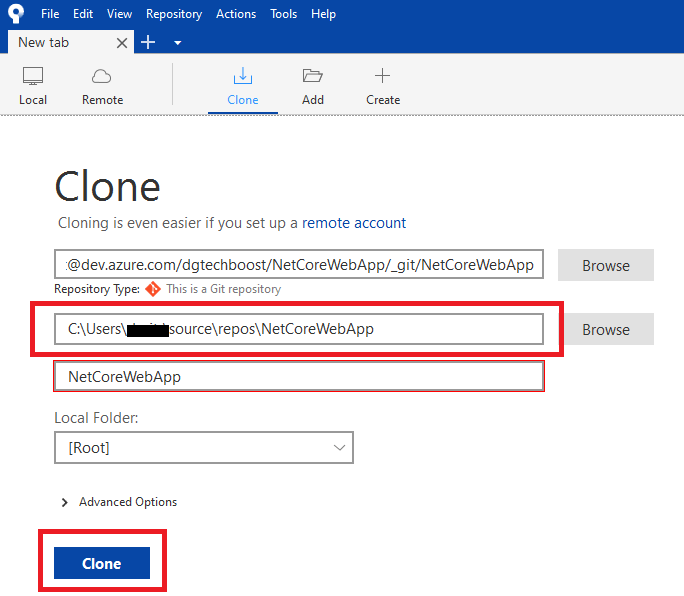Open the Tools menu
This screenshot has width=684, height=596.
pos(283,14)
